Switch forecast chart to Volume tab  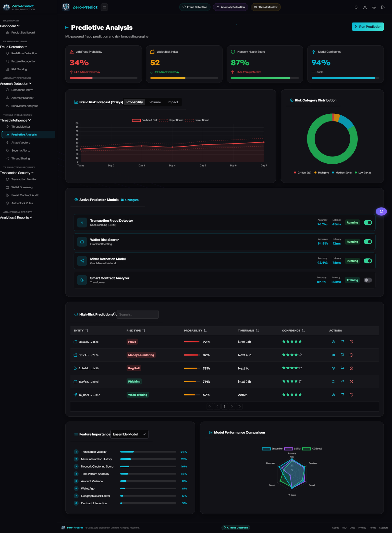[x=155, y=102]
